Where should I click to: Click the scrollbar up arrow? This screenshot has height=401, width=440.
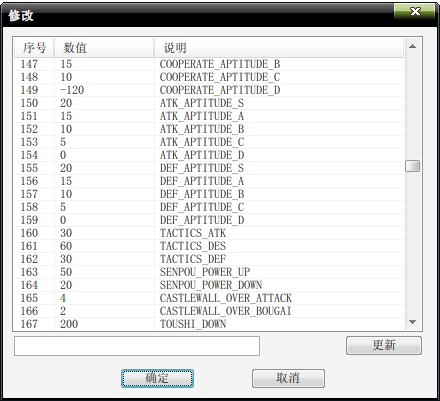[x=412, y=46]
